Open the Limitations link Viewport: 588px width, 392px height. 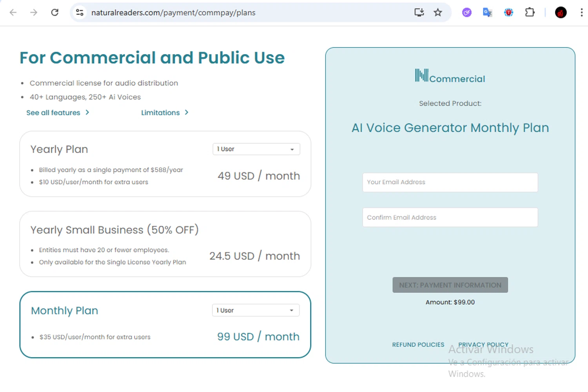160,113
